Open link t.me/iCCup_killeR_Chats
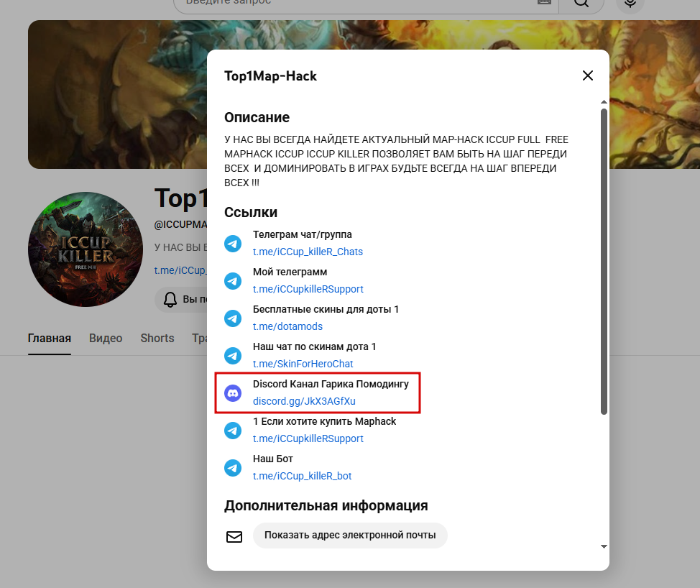The width and height of the screenshot is (700, 588). 308,252
